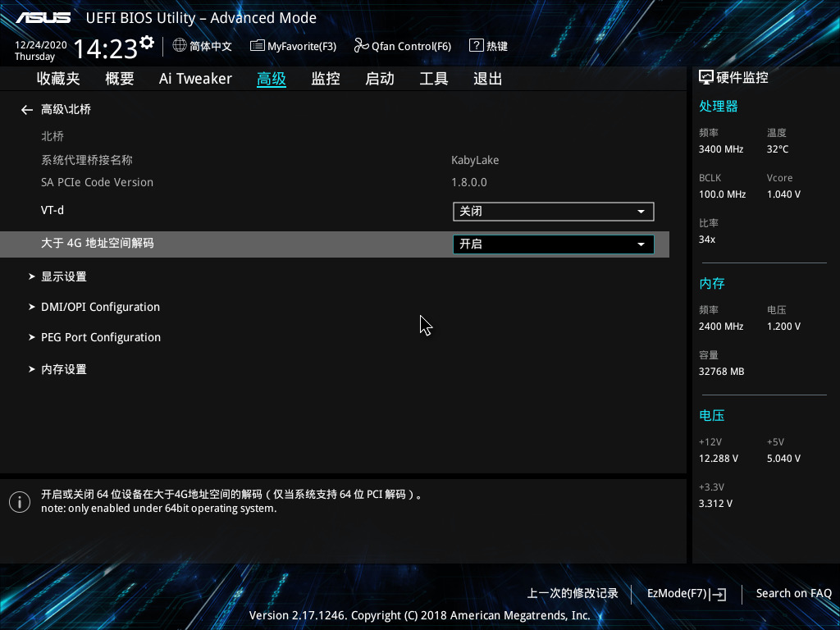Click the hardware monitor screen icon
The width and height of the screenshot is (840, 630).
pos(706,78)
